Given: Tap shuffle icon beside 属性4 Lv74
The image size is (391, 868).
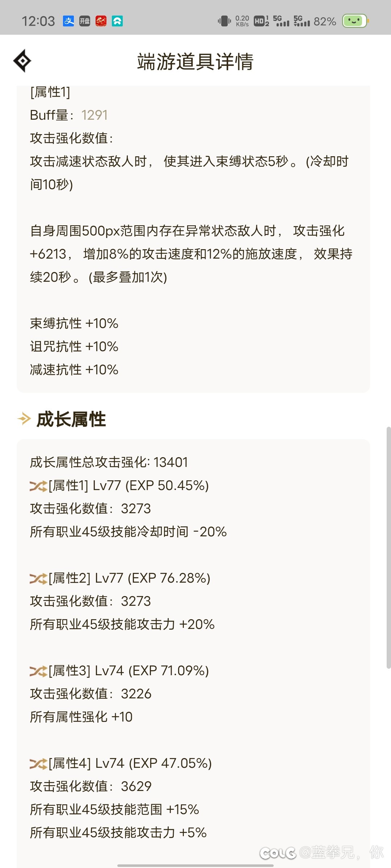Looking at the screenshot, I should pyautogui.click(x=38, y=764).
